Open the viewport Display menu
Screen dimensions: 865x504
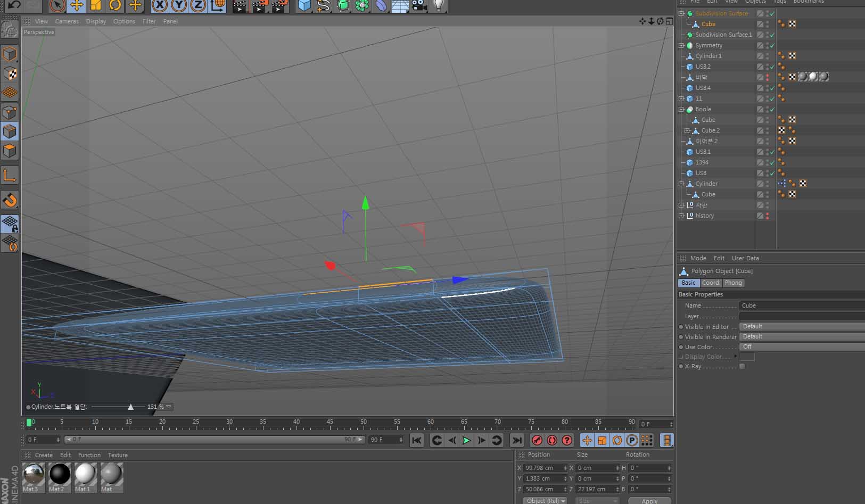click(96, 21)
